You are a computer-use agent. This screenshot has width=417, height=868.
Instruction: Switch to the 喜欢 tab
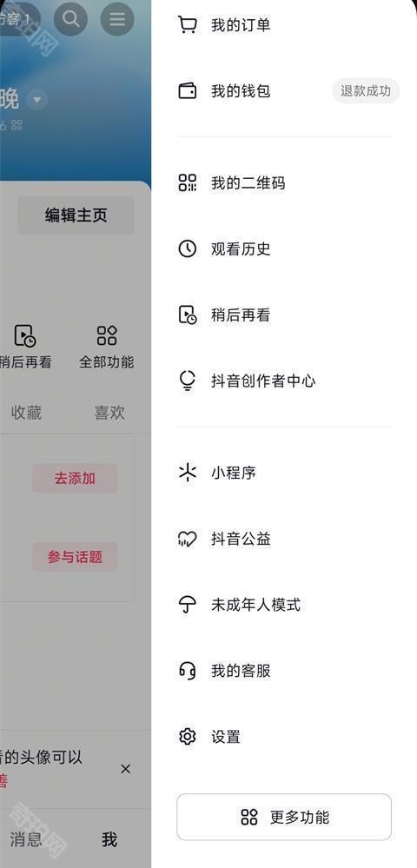[109, 413]
